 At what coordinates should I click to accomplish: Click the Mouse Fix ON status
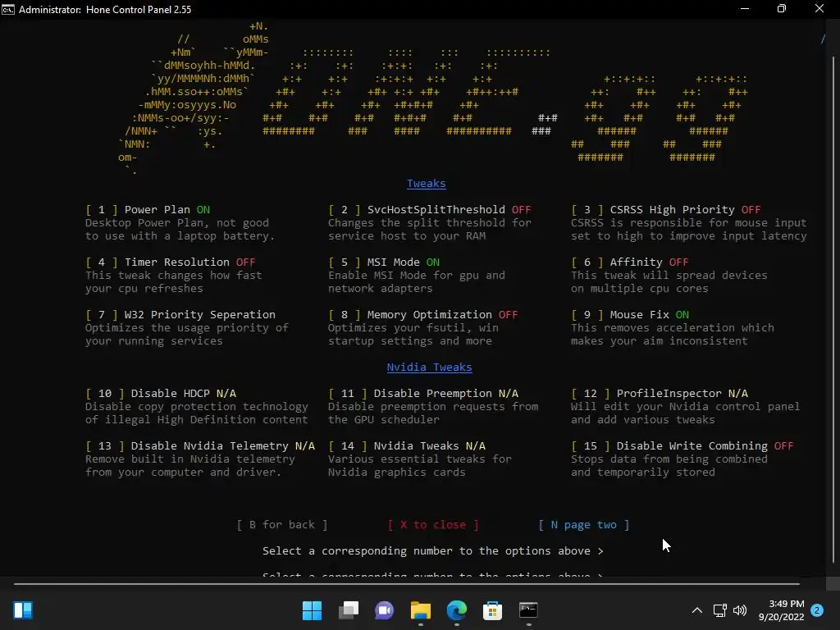(682, 314)
